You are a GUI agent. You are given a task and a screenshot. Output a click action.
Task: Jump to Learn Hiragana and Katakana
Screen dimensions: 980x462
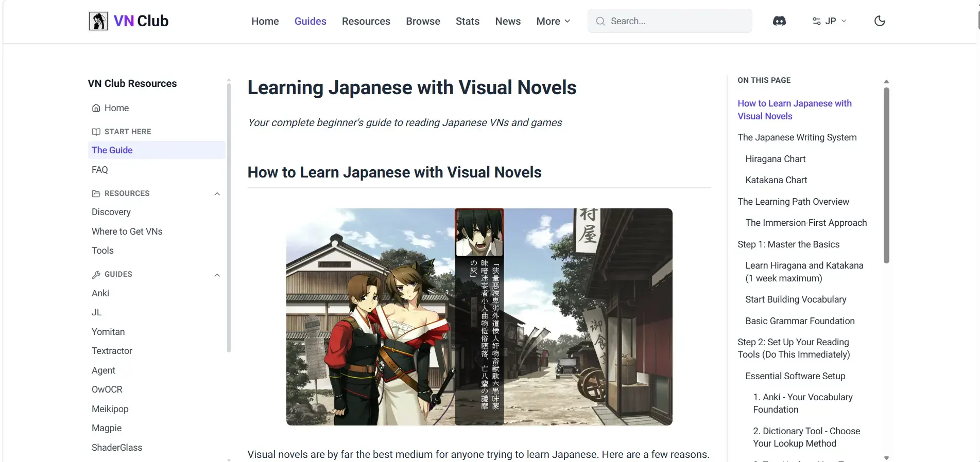pos(804,272)
